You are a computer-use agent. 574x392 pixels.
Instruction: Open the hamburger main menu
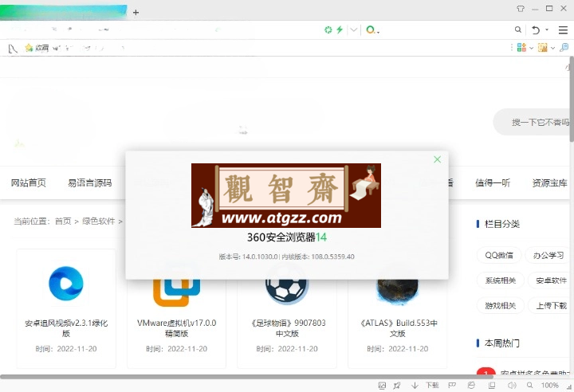pos(563,30)
